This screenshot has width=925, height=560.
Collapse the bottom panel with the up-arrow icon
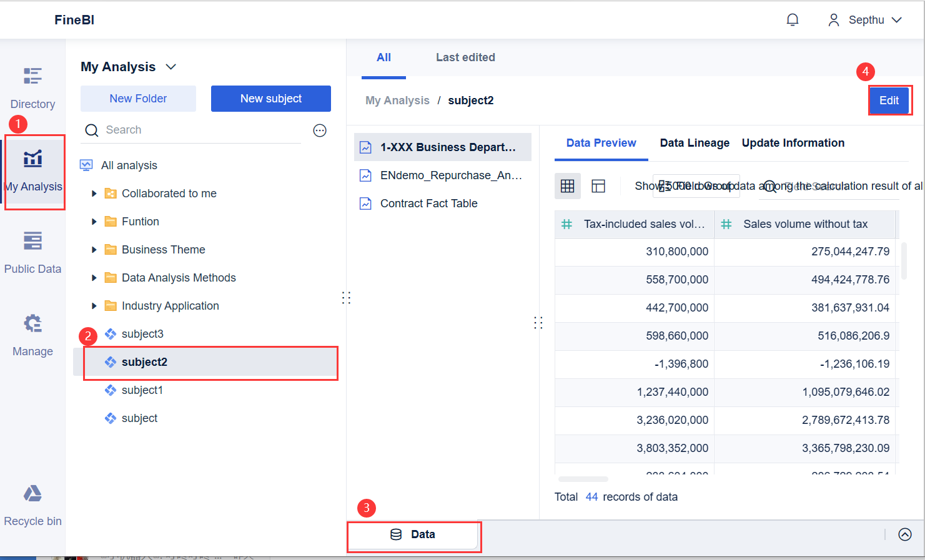(x=904, y=534)
